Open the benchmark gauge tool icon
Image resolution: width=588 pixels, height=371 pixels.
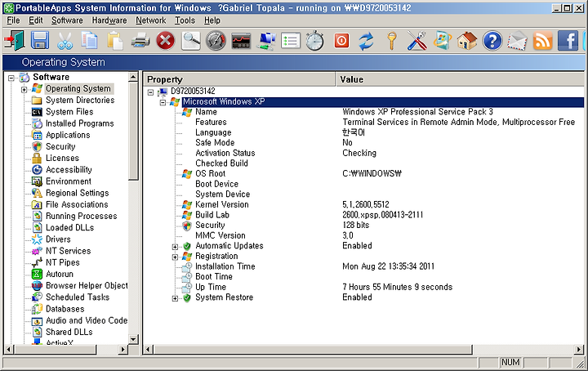216,41
